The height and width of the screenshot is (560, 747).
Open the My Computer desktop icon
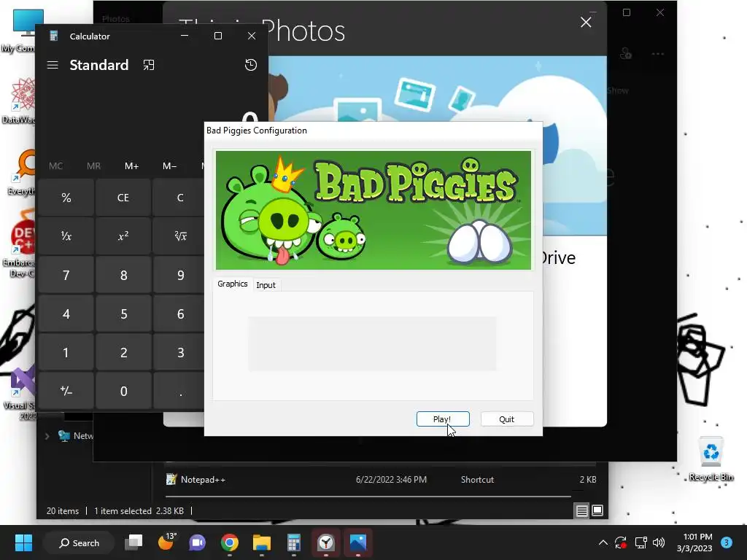click(x=19, y=30)
